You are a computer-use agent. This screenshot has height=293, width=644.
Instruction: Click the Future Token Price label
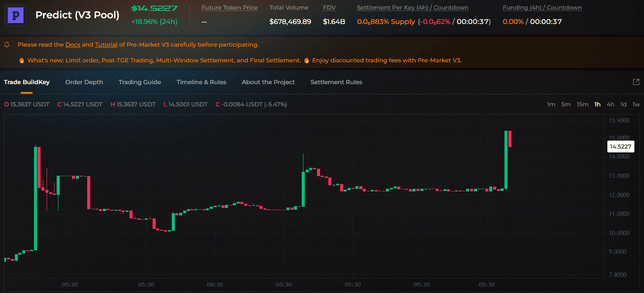click(229, 8)
